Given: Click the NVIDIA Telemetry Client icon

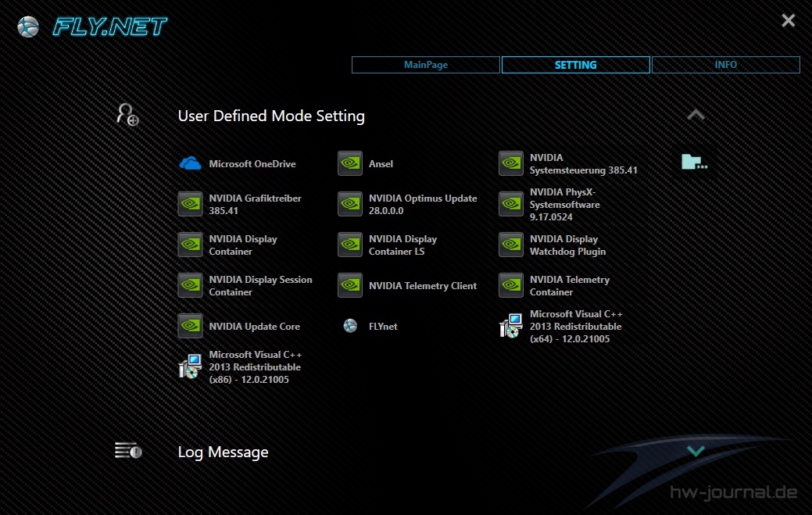Looking at the screenshot, I should (350, 285).
